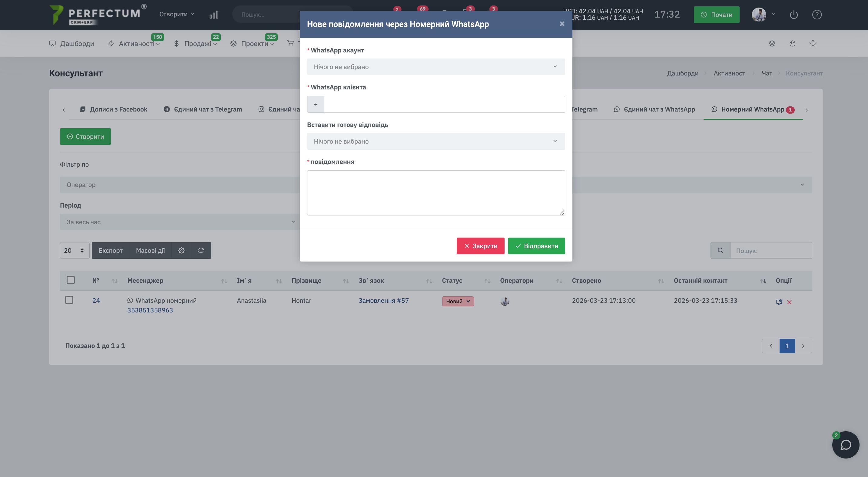The image size is (868, 477).
Task: Open the Вставити готову відповідь dropdown
Action: pos(436,141)
